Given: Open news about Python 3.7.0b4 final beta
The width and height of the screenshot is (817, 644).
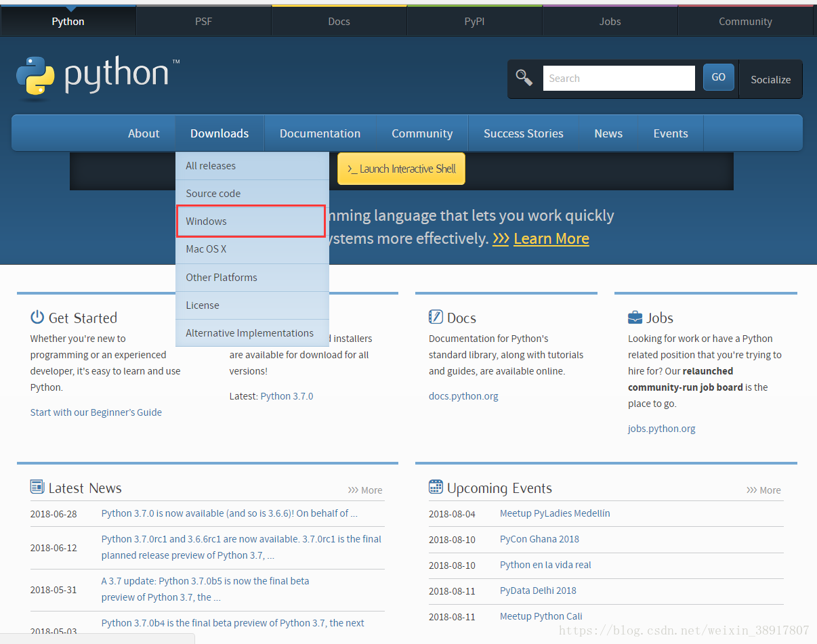Looking at the screenshot, I should (x=233, y=623).
